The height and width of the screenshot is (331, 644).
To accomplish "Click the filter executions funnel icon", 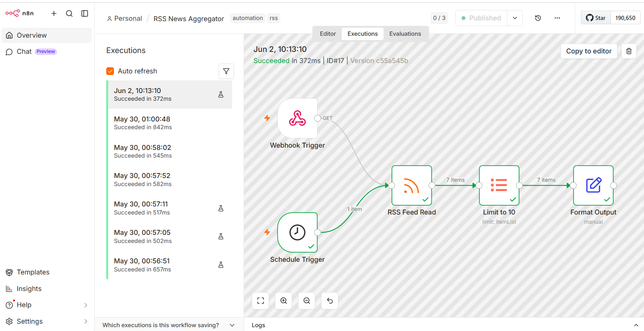I will [x=226, y=71].
